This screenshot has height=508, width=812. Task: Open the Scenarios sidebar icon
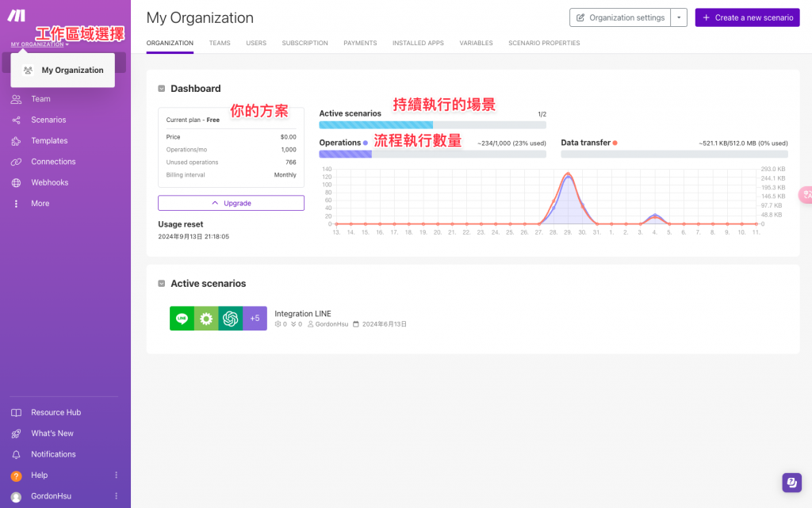tap(16, 120)
